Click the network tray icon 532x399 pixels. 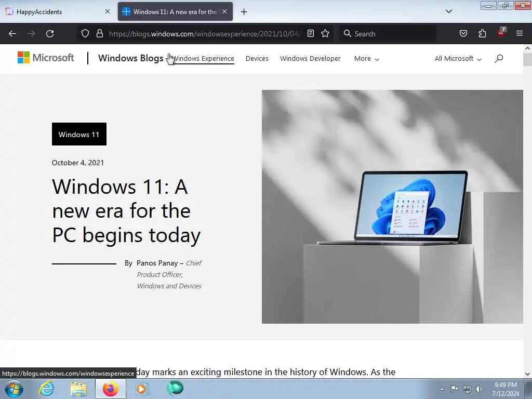467,389
